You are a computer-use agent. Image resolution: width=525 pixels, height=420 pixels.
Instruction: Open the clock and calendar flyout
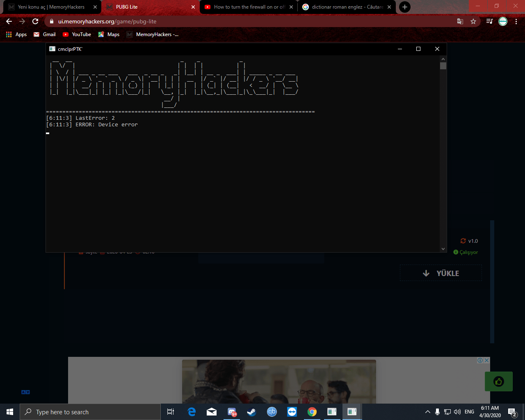coord(490,412)
